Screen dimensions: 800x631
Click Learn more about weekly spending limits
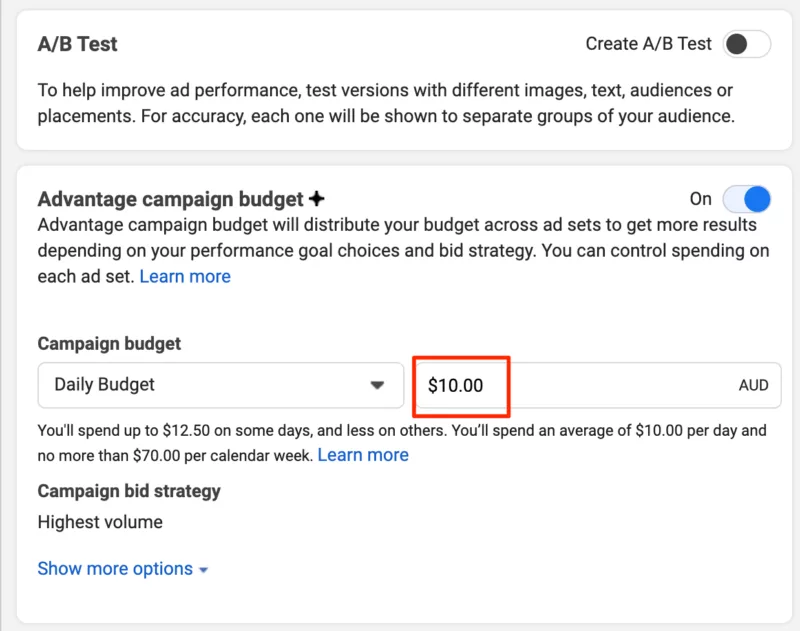click(x=364, y=454)
